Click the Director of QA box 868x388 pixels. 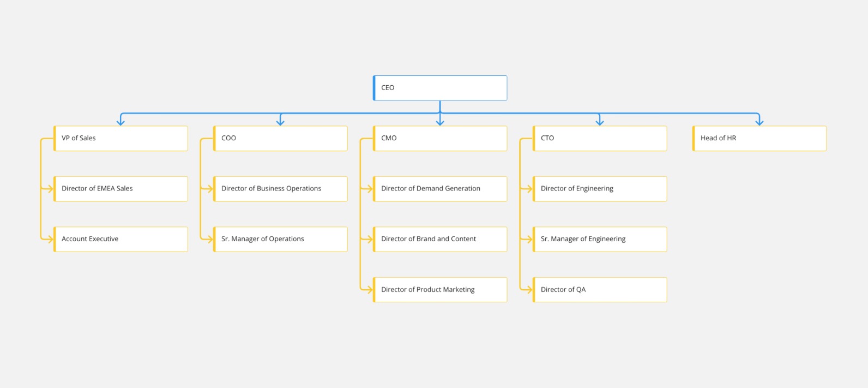pyautogui.click(x=600, y=290)
